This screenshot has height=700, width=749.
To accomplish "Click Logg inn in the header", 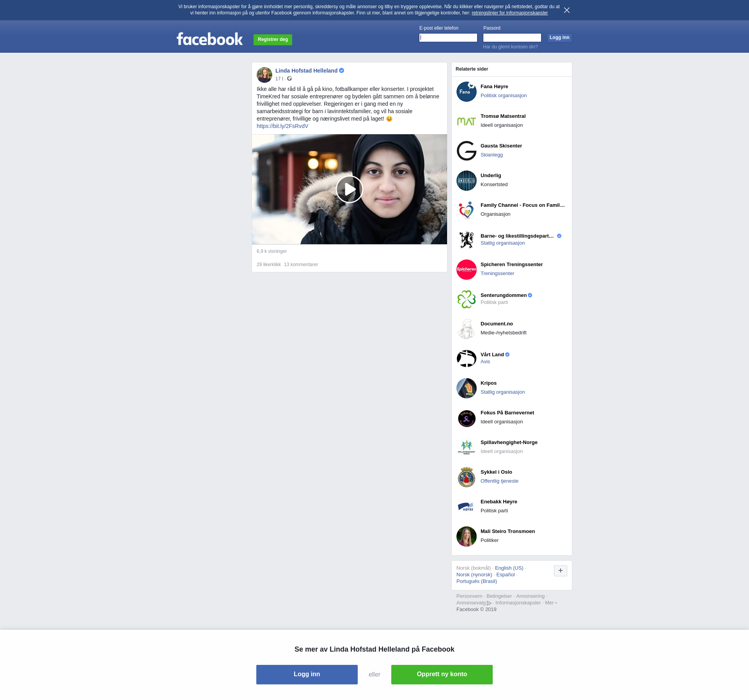I will coord(559,37).
